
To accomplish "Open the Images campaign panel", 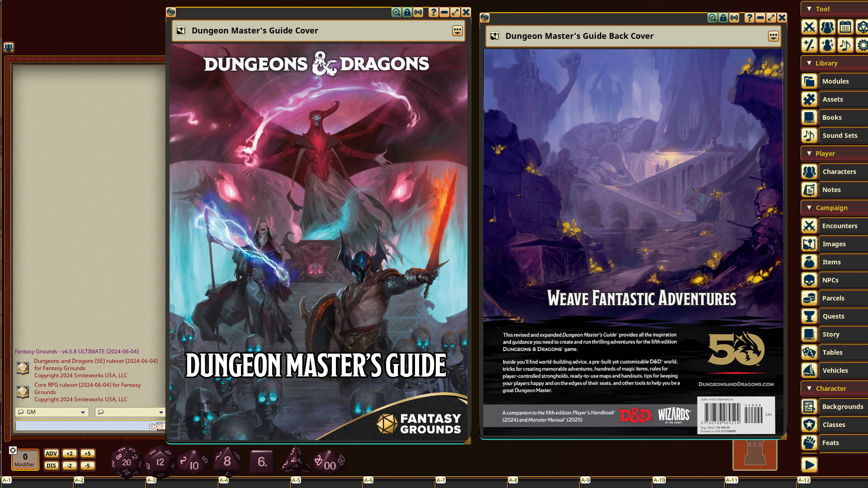I will (834, 244).
